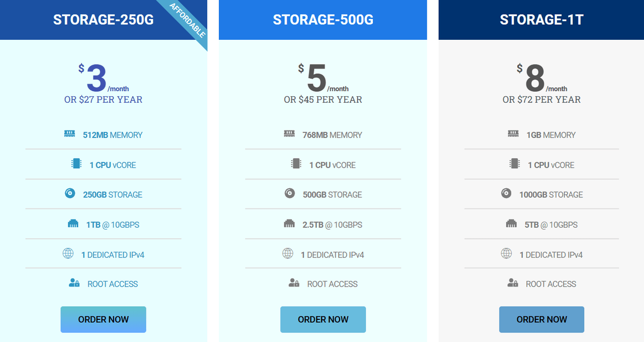Click the memory icon beside 768MB MEMORY

tap(289, 134)
